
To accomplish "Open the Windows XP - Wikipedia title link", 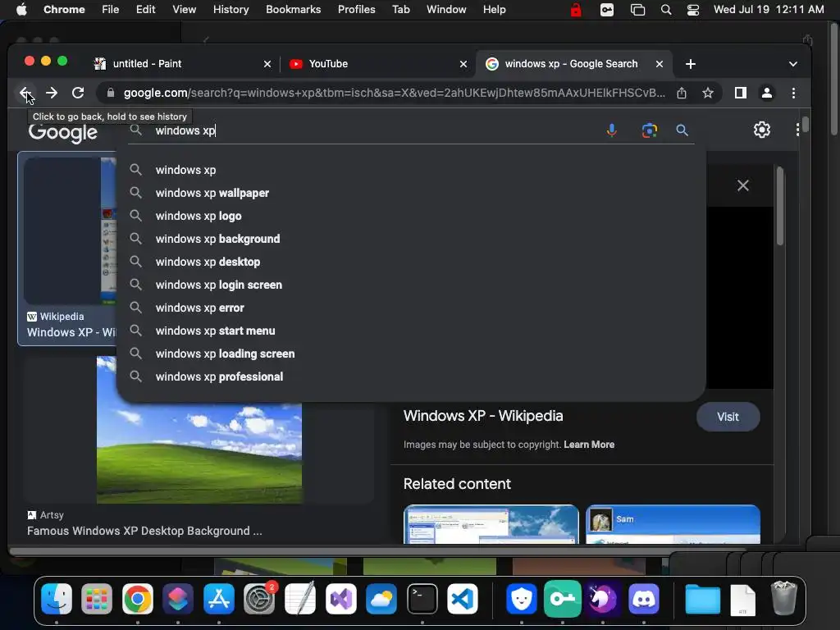I will [x=482, y=416].
